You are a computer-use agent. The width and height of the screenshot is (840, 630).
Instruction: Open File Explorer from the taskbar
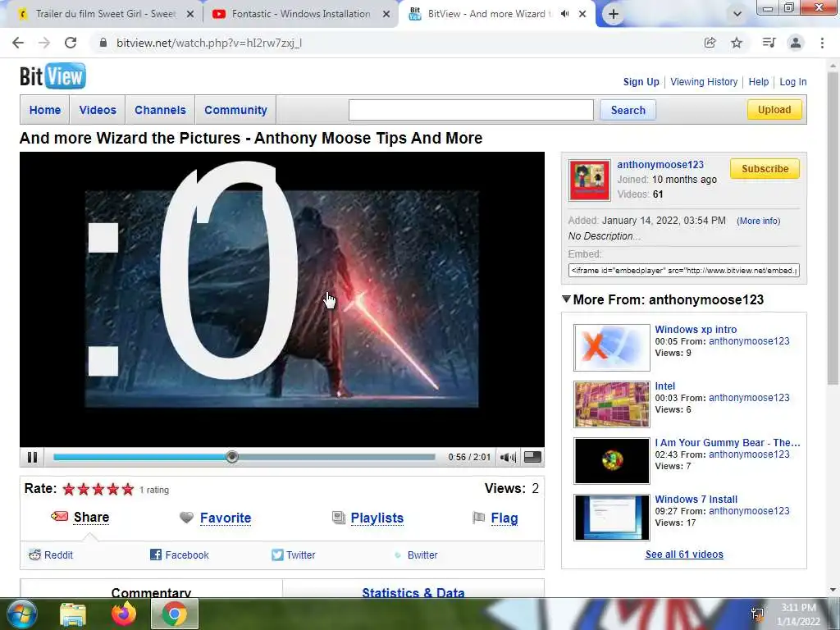tap(73, 614)
